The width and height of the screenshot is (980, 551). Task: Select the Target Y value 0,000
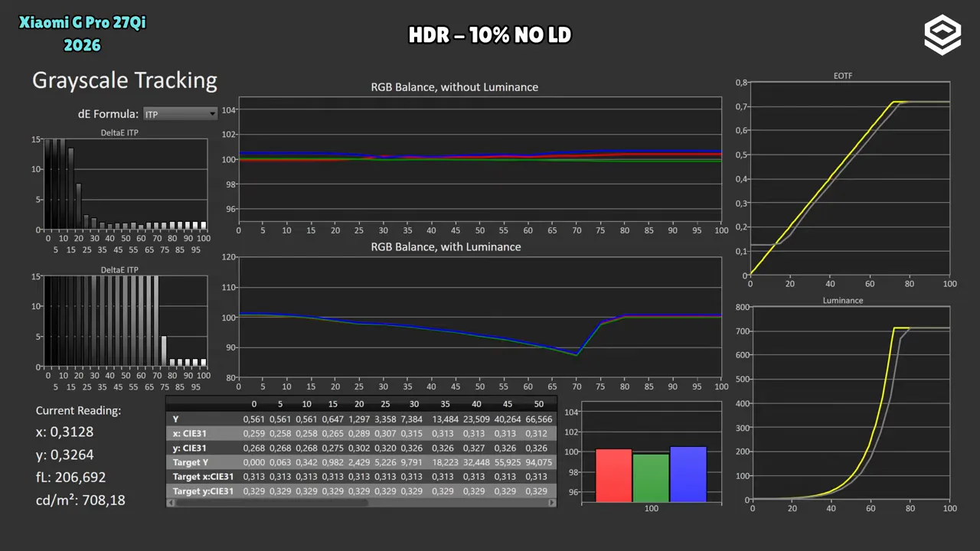[x=254, y=462]
